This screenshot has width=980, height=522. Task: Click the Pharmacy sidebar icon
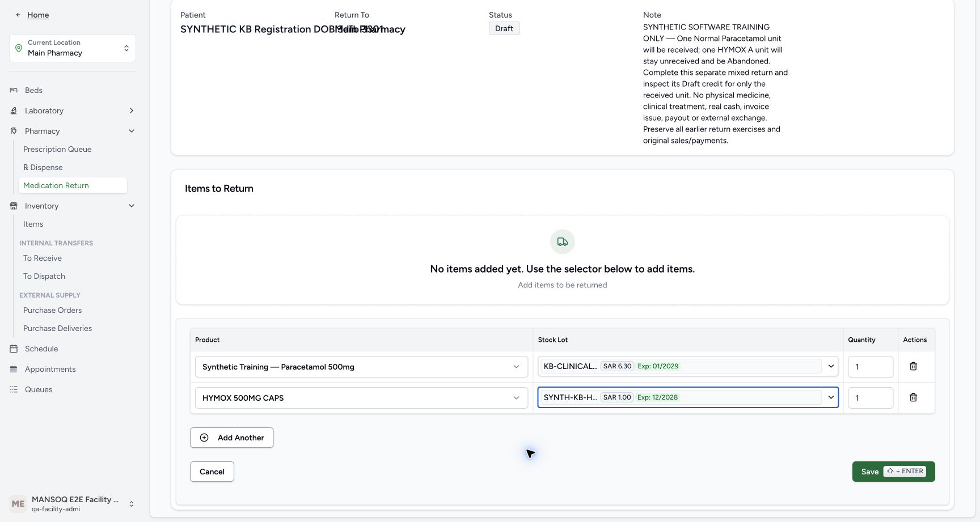[x=14, y=131]
